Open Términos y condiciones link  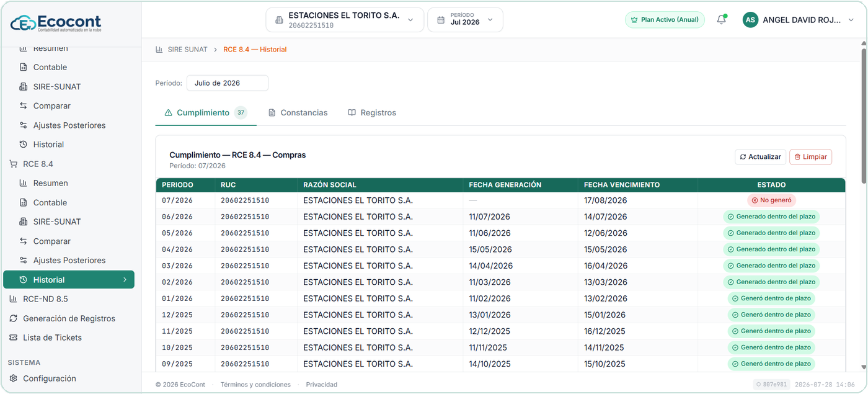pyautogui.click(x=255, y=385)
